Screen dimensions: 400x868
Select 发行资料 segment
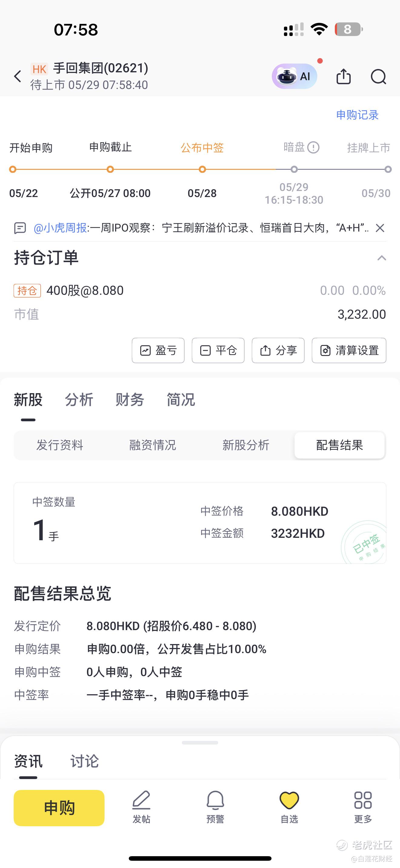pyautogui.click(x=60, y=445)
